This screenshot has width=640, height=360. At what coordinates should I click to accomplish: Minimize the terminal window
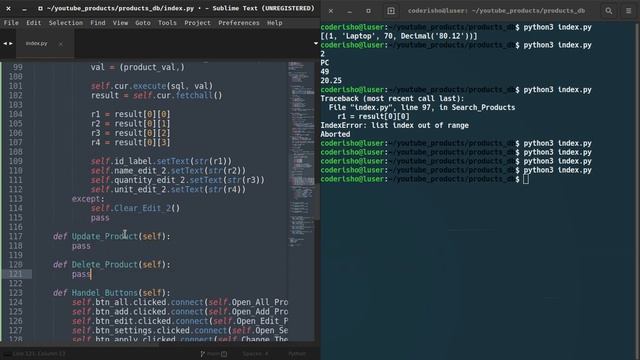point(349,11)
